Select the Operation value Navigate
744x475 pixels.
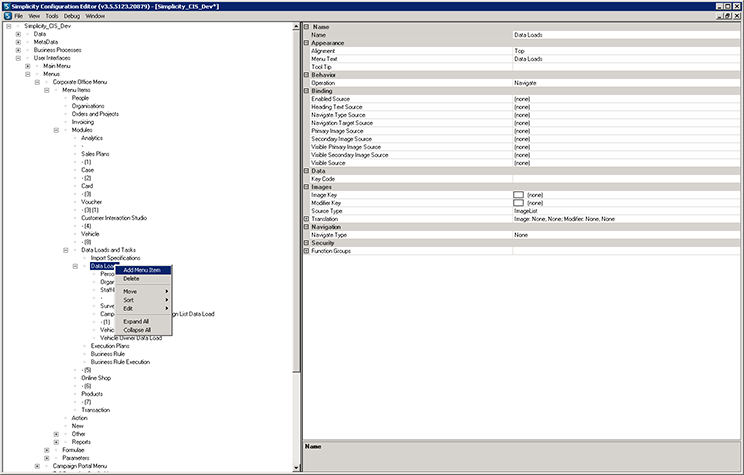[x=626, y=83]
